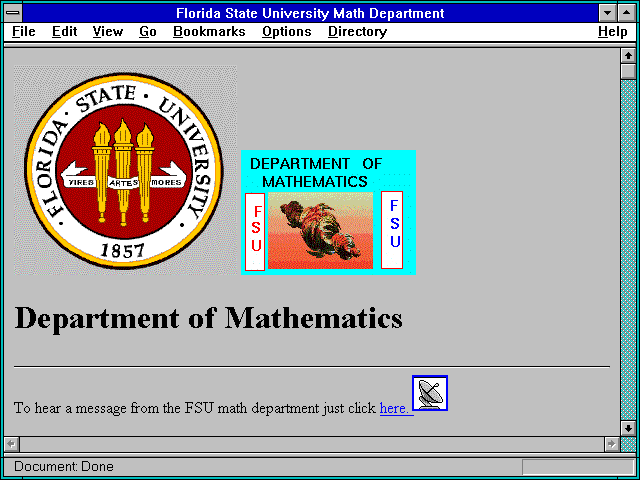Click the title bar 'Florida State University Math Department'
The width and height of the screenshot is (640, 480).
point(310,13)
